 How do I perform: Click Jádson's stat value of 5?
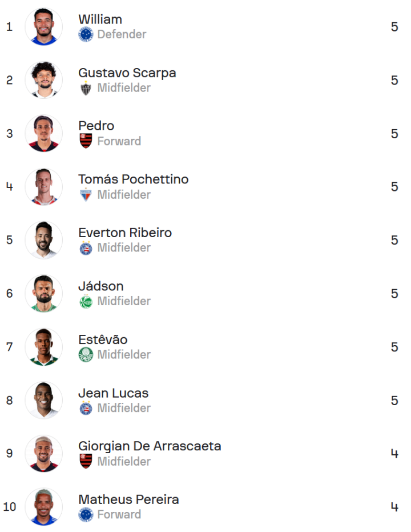point(394,294)
